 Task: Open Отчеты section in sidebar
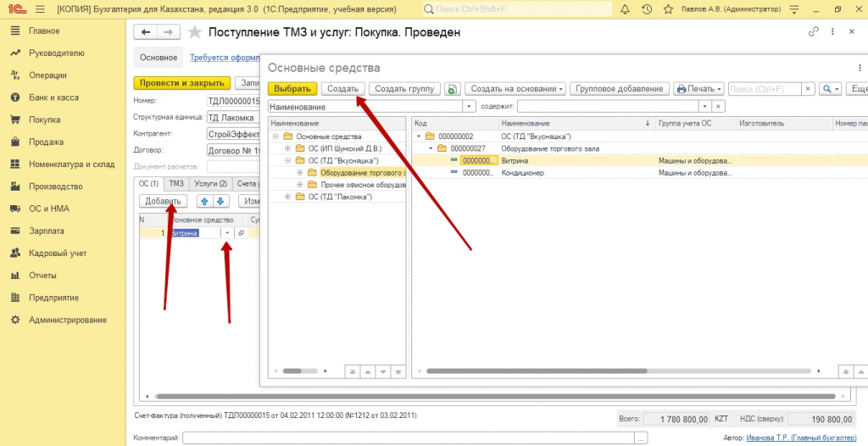(x=42, y=276)
